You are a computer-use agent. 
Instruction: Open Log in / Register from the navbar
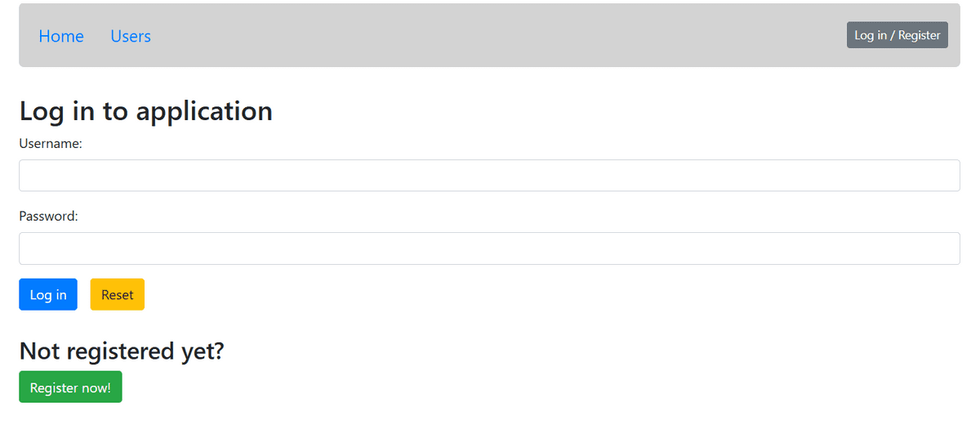[x=897, y=35]
